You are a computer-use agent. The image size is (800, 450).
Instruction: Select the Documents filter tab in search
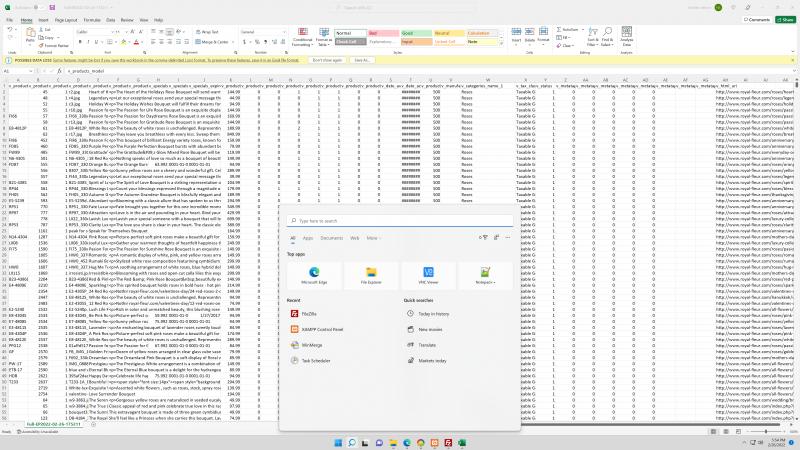click(x=332, y=238)
